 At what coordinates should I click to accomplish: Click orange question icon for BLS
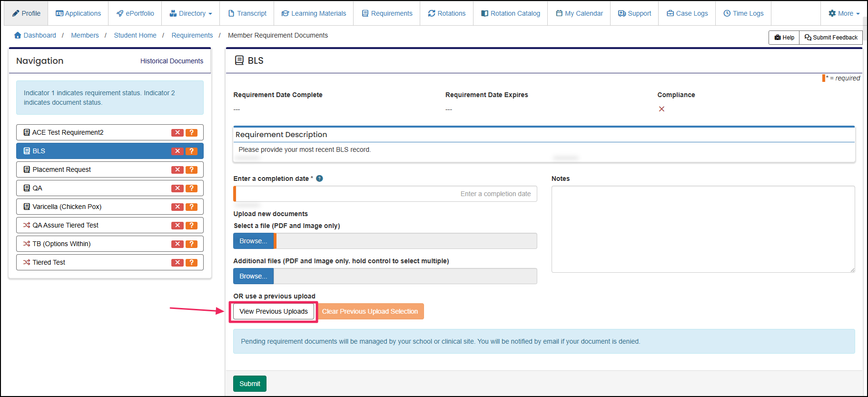click(x=191, y=151)
